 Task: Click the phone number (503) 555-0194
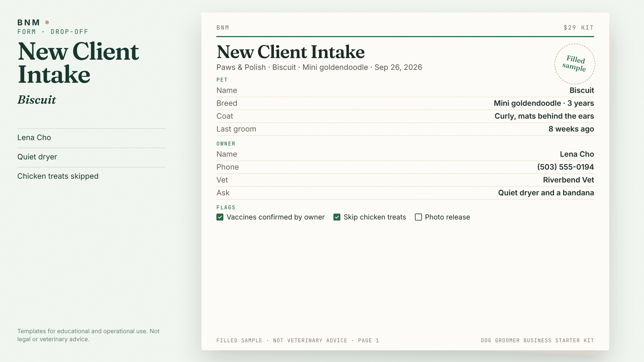tap(566, 167)
